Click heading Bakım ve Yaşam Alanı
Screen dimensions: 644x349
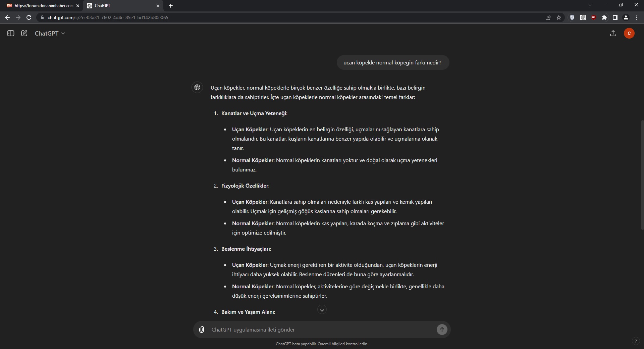click(x=248, y=312)
